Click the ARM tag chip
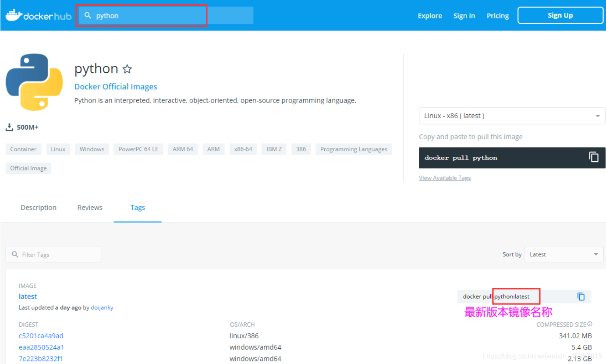Viewport: 606px width, 364px height. coord(213,149)
